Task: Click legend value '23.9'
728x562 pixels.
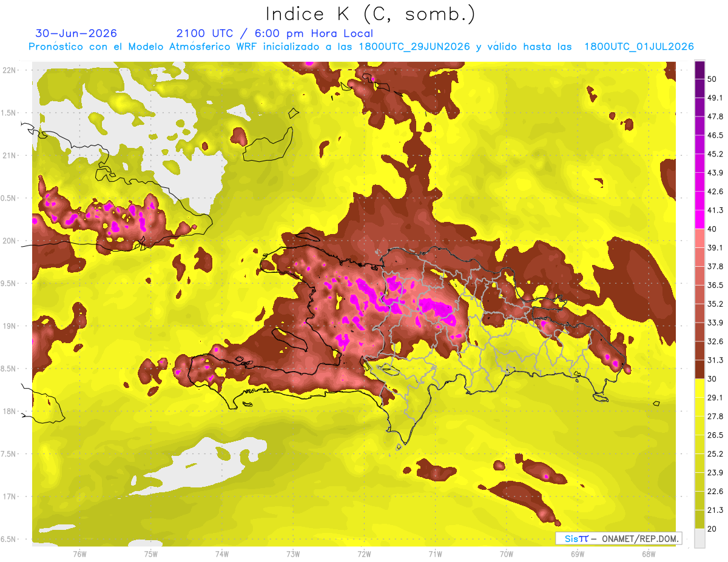Action: [715, 473]
